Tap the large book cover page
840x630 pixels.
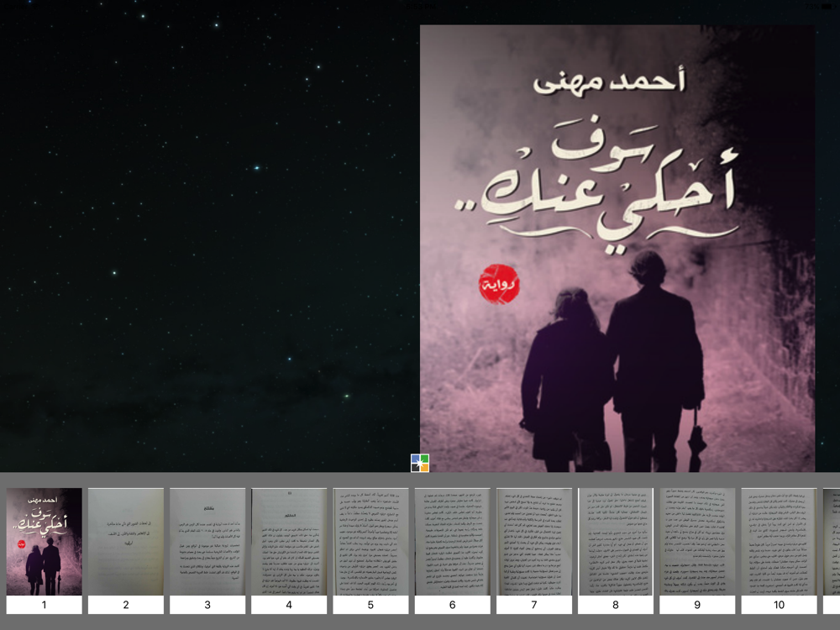point(617,249)
